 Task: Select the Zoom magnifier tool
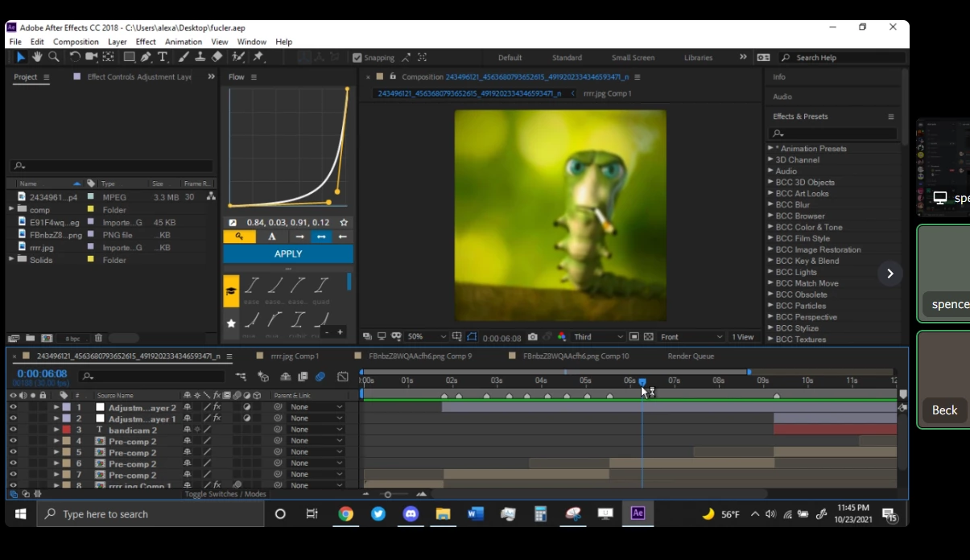pos(54,57)
